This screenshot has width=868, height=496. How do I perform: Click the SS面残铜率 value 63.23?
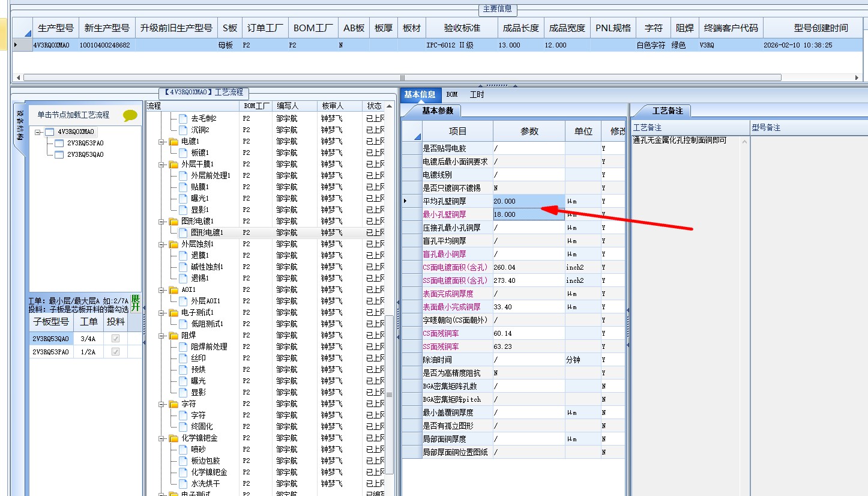click(x=529, y=346)
